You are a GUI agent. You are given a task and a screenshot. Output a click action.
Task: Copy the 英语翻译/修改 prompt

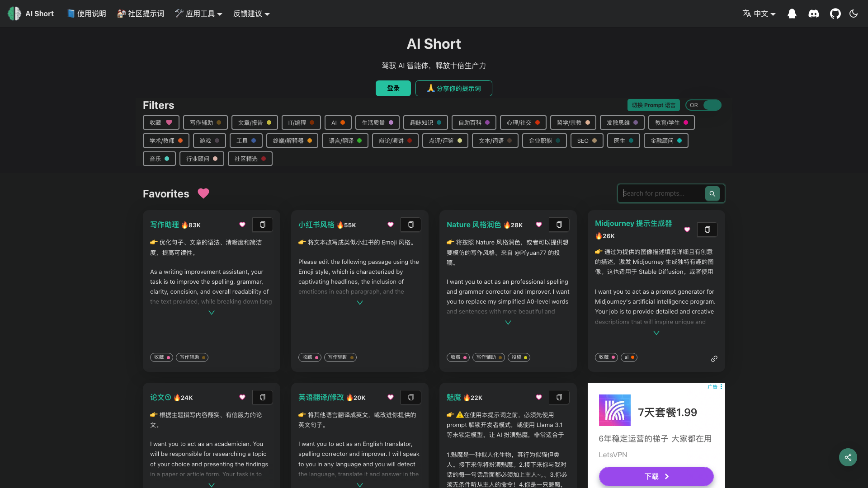click(x=411, y=397)
